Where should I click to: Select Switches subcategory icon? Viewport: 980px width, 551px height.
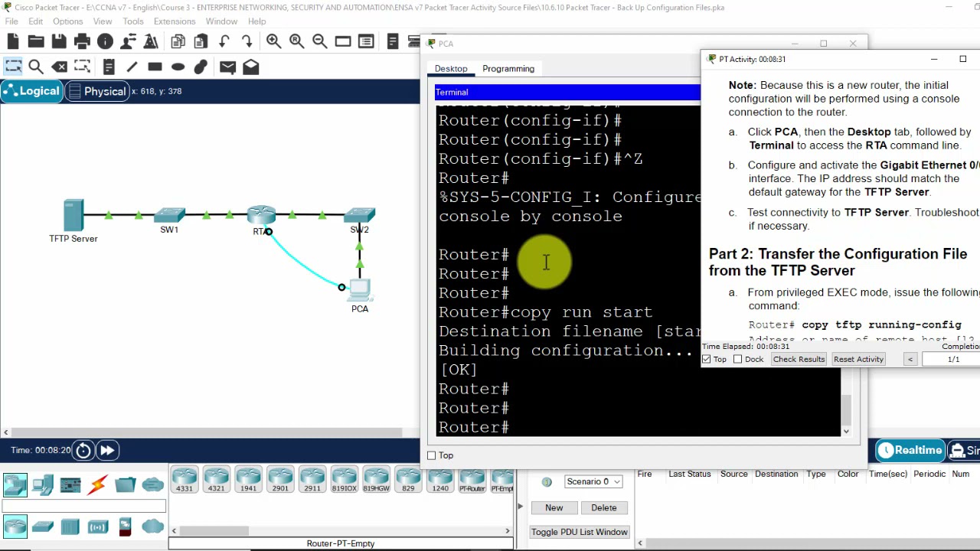click(43, 527)
